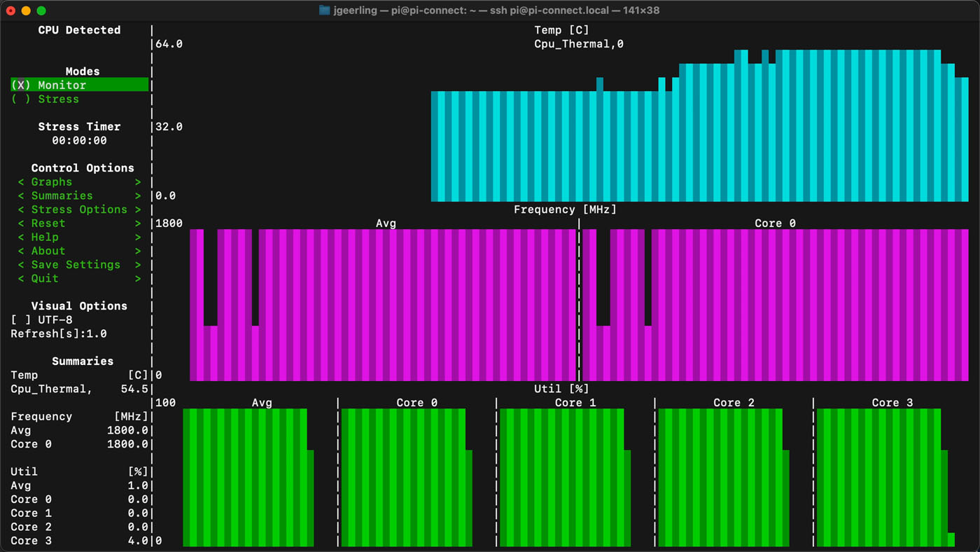Open the About screen
The height and width of the screenshot is (552, 980).
[78, 251]
